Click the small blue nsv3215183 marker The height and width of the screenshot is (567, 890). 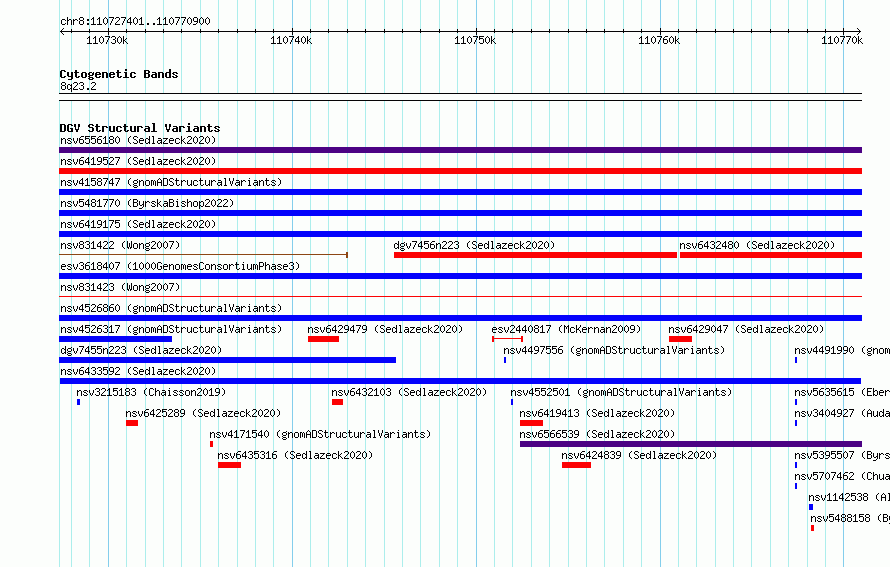78,402
